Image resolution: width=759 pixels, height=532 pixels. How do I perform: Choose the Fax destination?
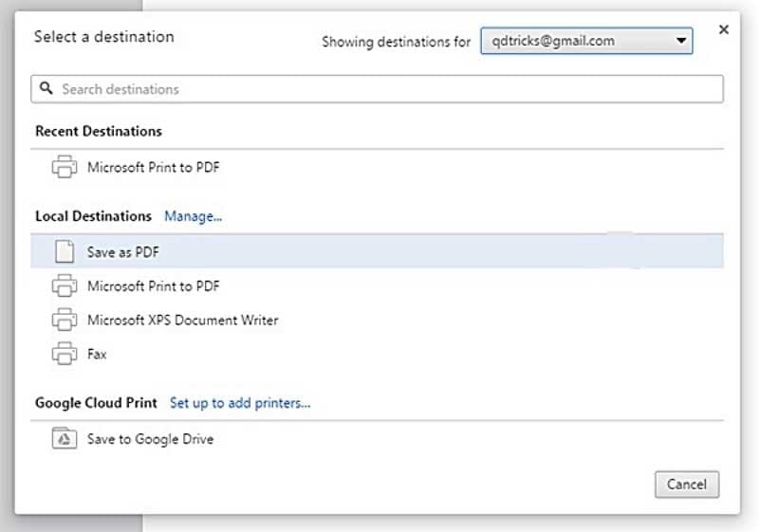click(x=97, y=354)
